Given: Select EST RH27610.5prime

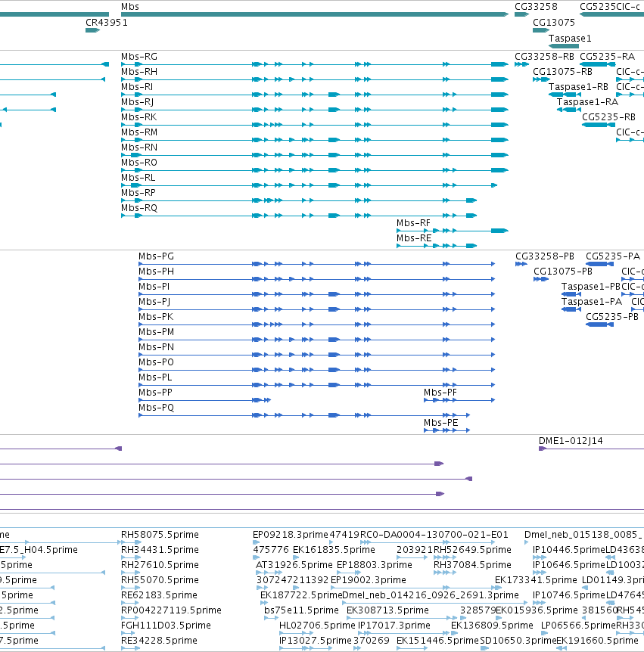Looking at the screenshot, I should [160, 565].
